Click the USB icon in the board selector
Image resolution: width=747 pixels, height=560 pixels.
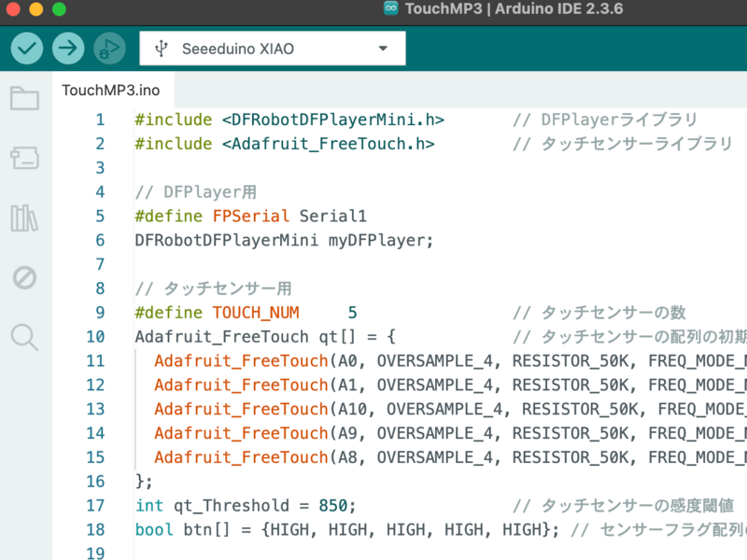162,49
